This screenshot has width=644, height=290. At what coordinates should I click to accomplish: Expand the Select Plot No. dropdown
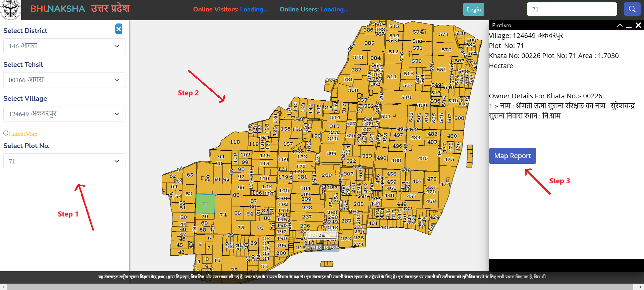64,161
